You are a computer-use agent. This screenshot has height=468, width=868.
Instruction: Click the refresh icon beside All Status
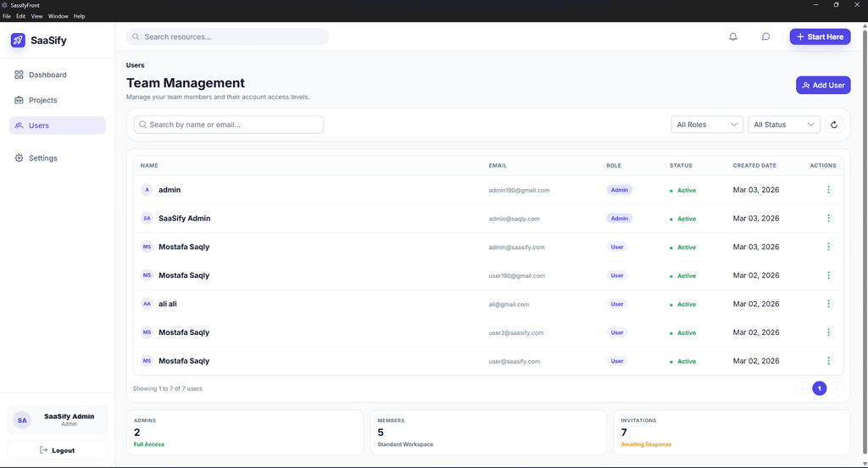pos(834,125)
